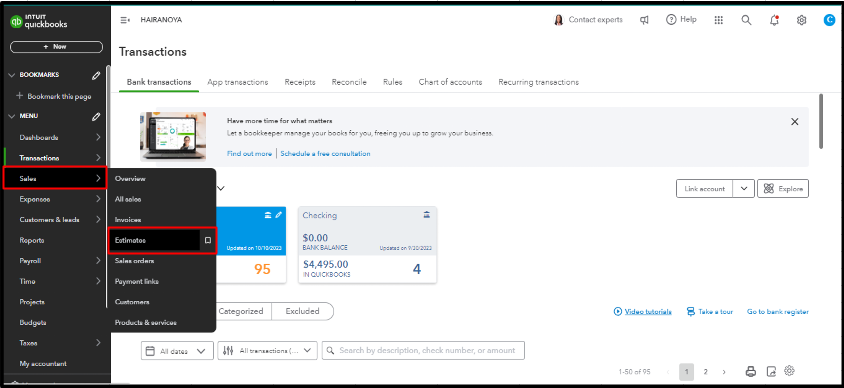The width and height of the screenshot is (844, 388).
Task: Go to page 2 of transactions
Action: 706,372
